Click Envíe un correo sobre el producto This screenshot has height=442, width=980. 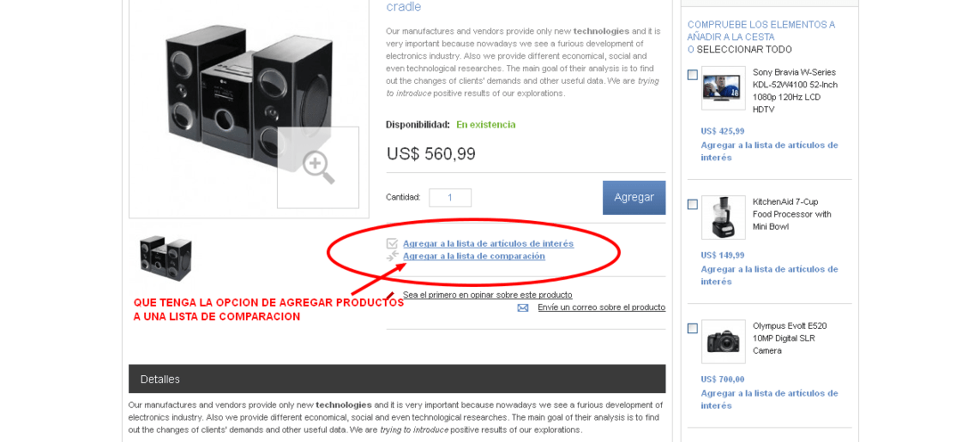pos(601,307)
